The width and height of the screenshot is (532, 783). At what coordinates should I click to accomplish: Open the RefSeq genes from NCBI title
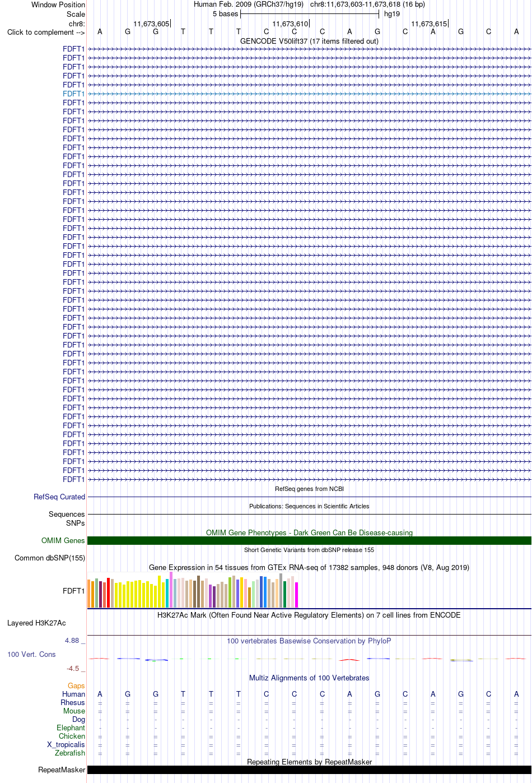pos(309,489)
